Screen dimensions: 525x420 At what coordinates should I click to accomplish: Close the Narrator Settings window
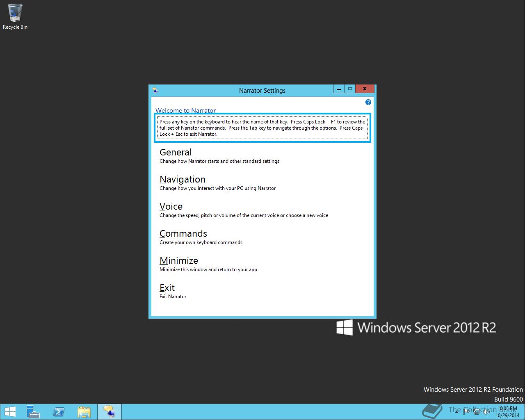tap(365, 89)
